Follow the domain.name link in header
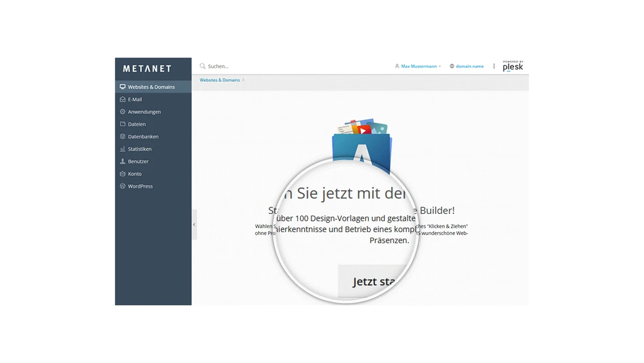This screenshot has height=363, width=644. 469,67
